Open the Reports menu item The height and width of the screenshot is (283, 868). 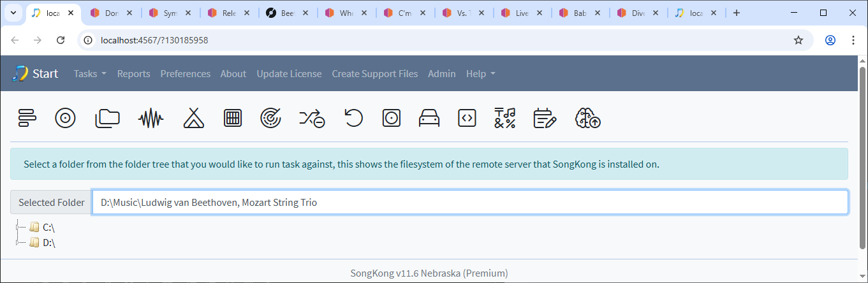(x=133, y=73)
